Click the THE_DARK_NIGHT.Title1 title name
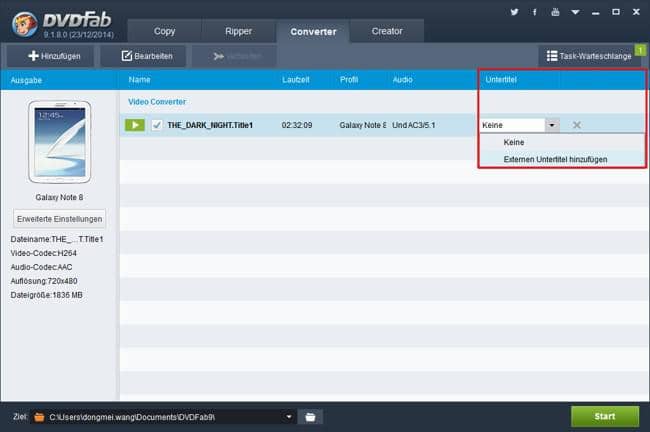 point(210,125)
